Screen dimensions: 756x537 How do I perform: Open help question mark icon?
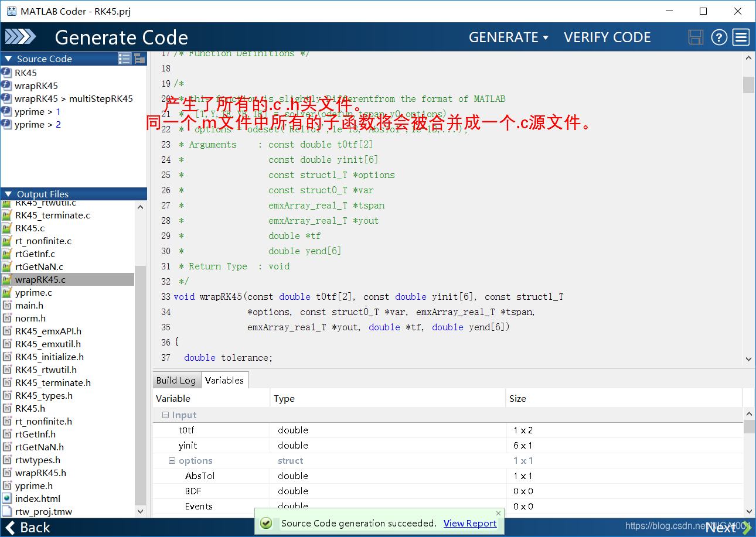click(x=719, y=37)
